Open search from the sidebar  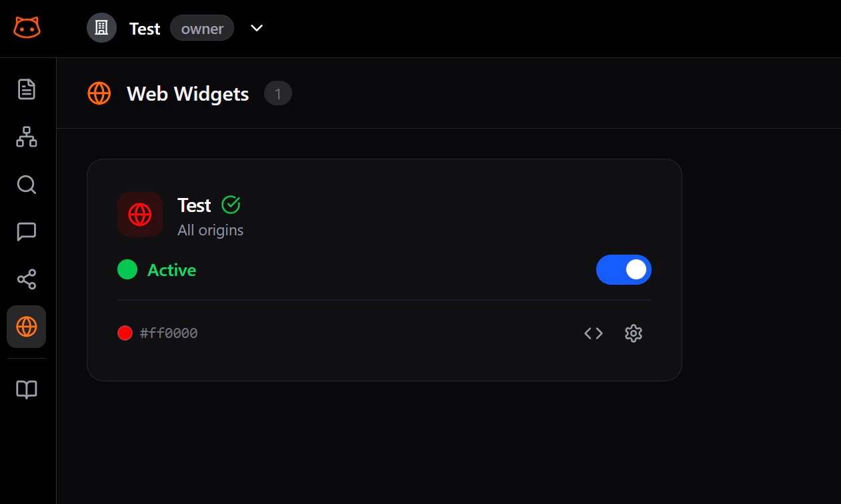pos(26,185)
